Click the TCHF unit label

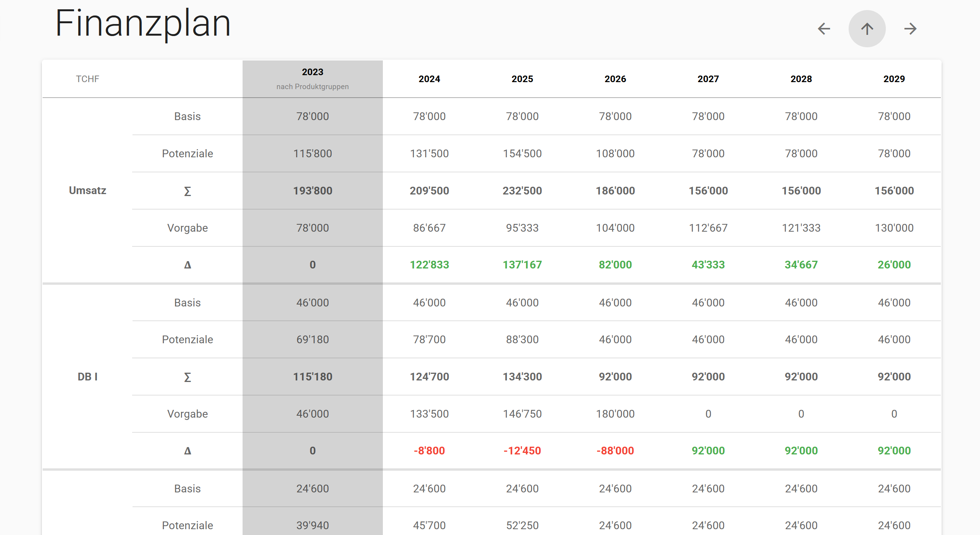point(88,79)
